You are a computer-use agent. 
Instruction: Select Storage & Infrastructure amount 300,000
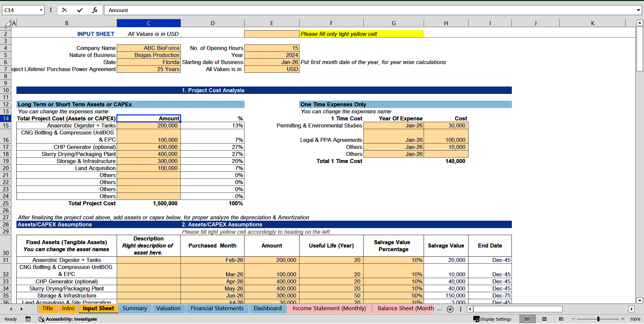pos(149,161)
